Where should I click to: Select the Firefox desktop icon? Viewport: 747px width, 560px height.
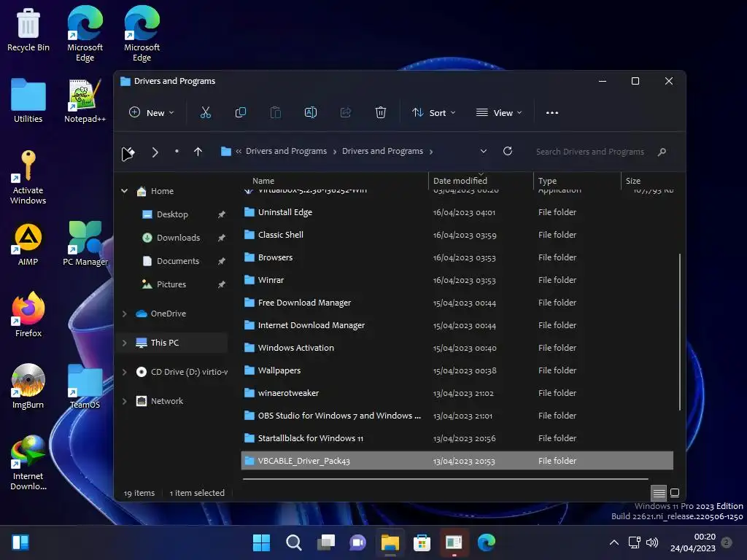click(x=28, y=315)
